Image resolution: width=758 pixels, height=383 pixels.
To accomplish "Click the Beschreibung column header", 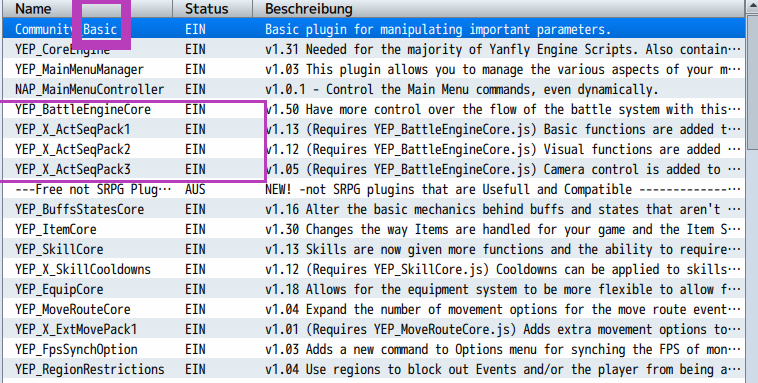I will (x=498, y=9).
